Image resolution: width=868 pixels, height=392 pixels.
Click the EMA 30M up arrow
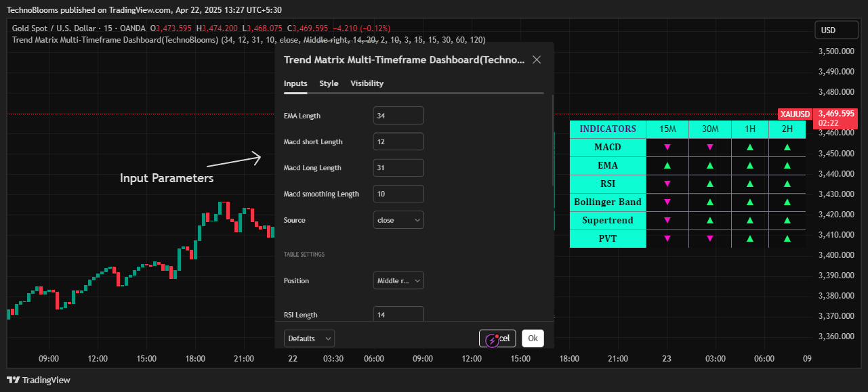click(710, 165)
